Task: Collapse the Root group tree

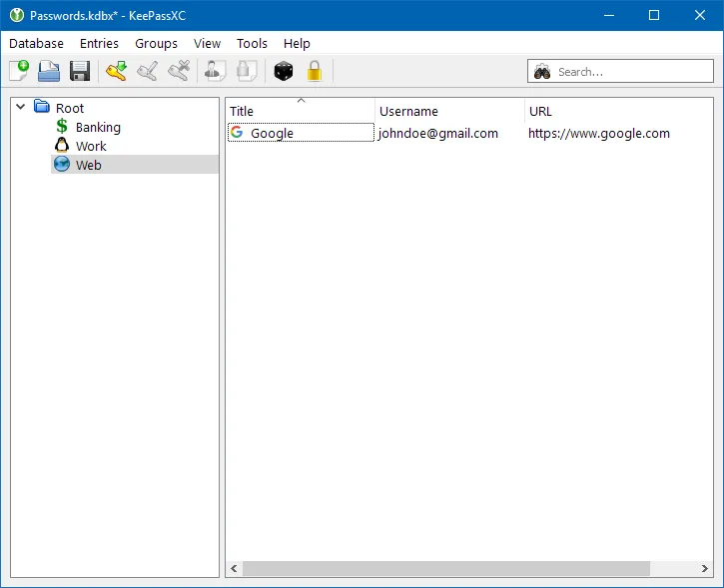Action: pos(21,108)
